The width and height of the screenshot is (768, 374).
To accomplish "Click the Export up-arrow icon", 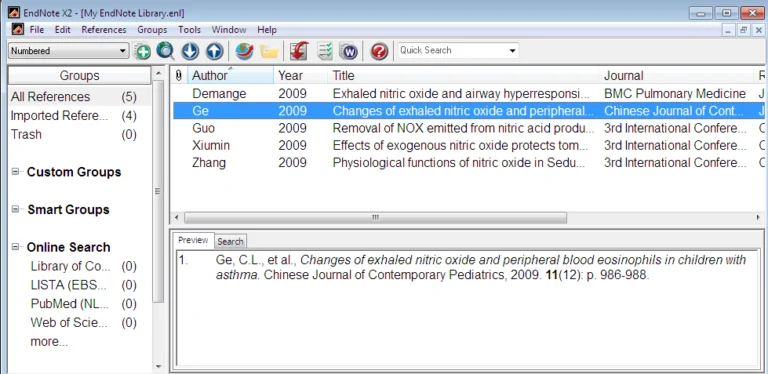I will point(214,51).
